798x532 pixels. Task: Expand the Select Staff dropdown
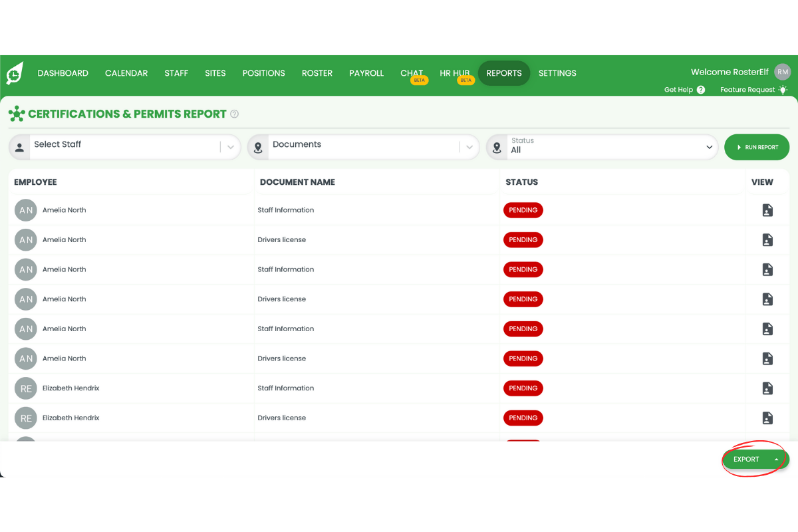[x=230, y=147]
